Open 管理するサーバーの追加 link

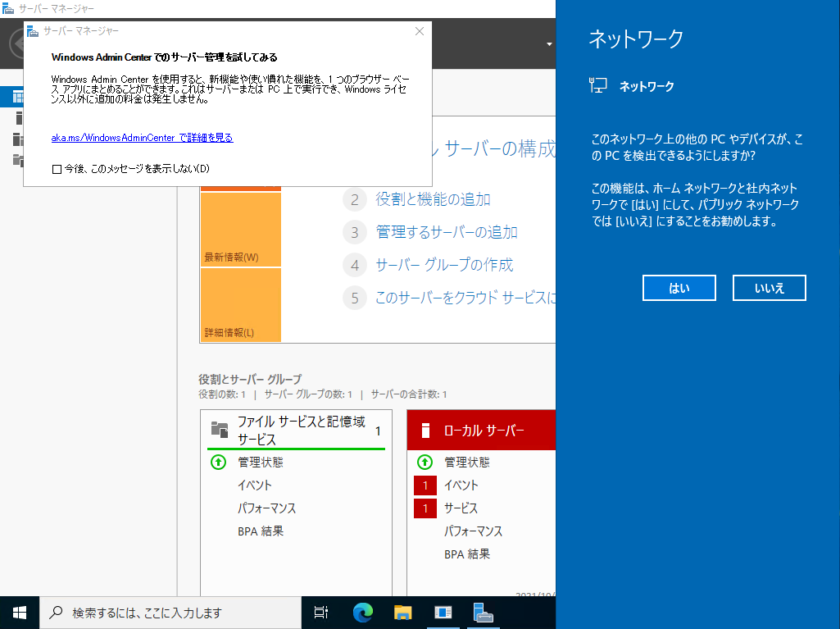(x=447, y=232)
